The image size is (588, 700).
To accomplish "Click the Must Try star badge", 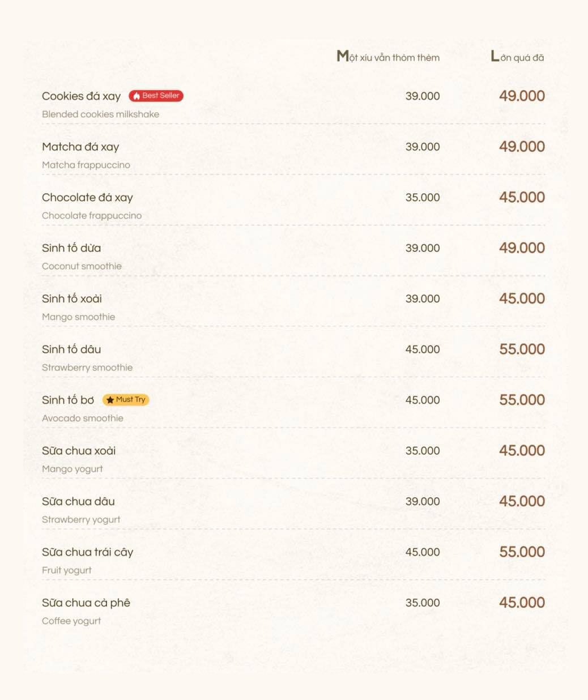I will click(126, 400).
